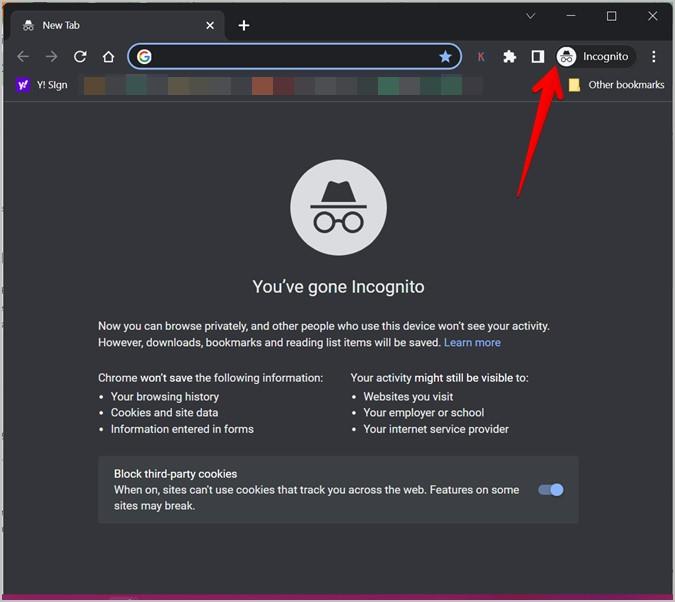Image resolution: width=675 pixels, height=602 pixels.
Task: Reload the page with refresh icon
Action: pyautogui.click(x=80, y=56)
